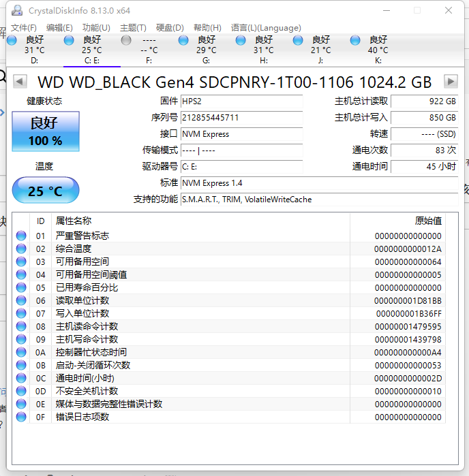Select the D: drive status orb
This screenshot has width=469, height=476.
coord(12,40)
